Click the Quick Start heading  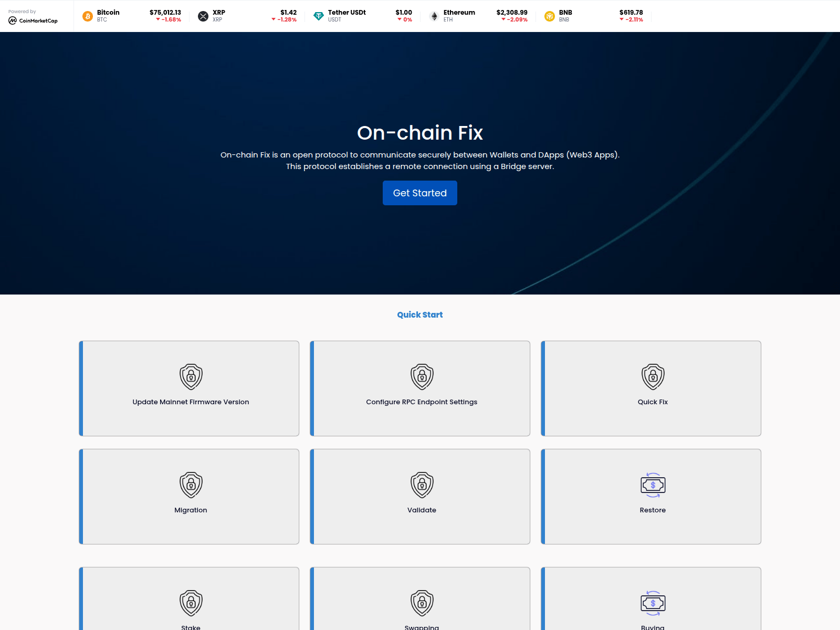(420, 314)
